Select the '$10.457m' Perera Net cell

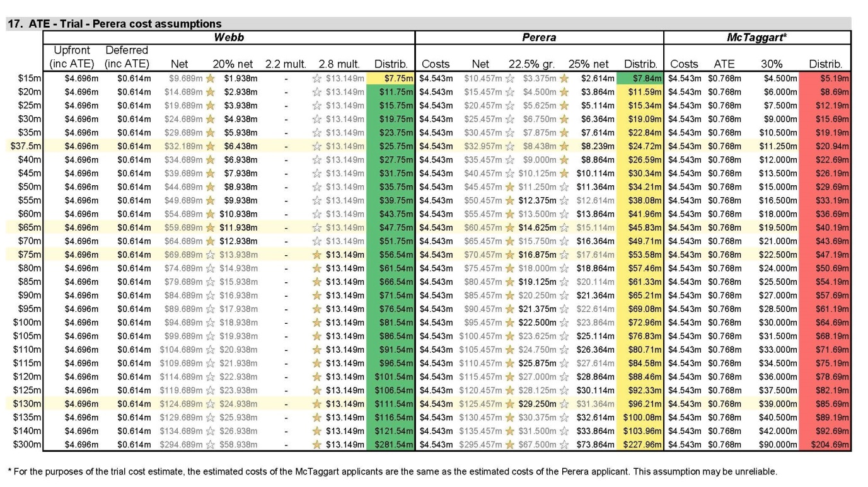(x=484, y=79)
